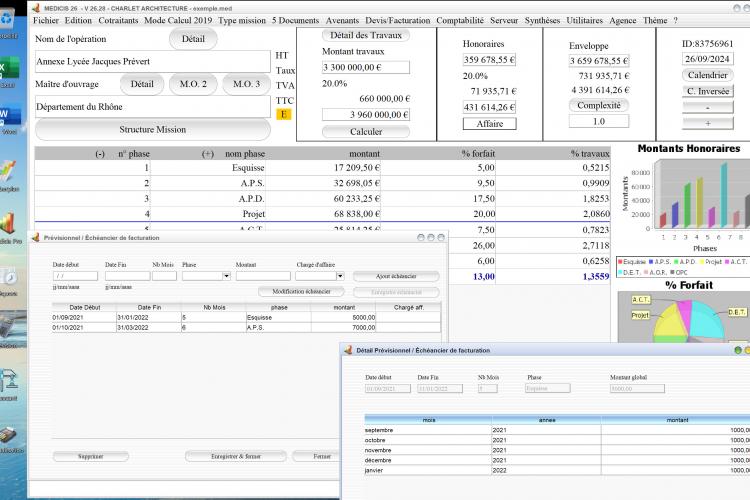Image resolution: width=750 pixels, height=500 pixels.
Task: Click the Montant travaux 3 300 000,00 € field
Action: (x=366, y=67)
